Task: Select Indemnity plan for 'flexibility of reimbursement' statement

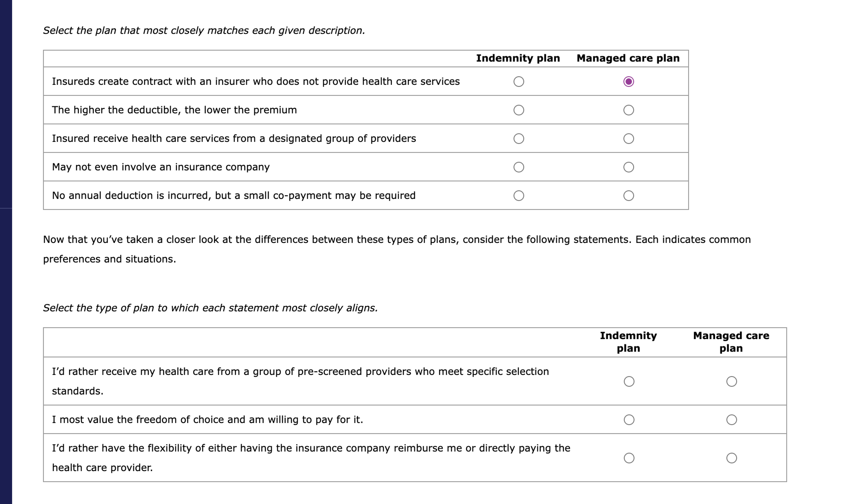Action: pyautogui.click(x=629, y=458)
